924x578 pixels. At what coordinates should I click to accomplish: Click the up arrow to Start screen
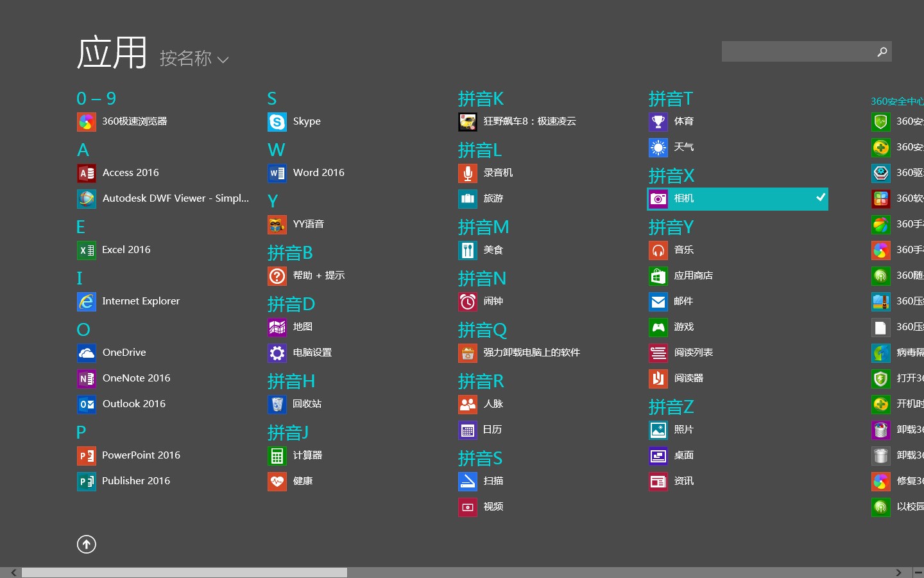click(87, 545)
